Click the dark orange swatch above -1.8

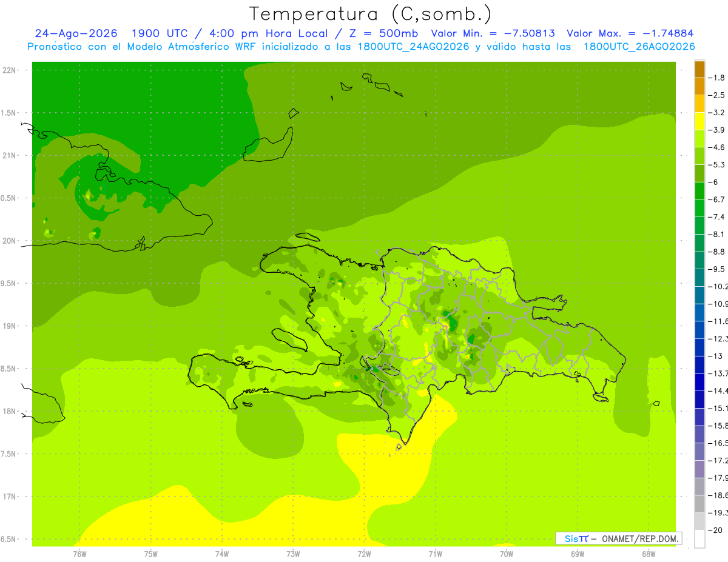(699, 69)
